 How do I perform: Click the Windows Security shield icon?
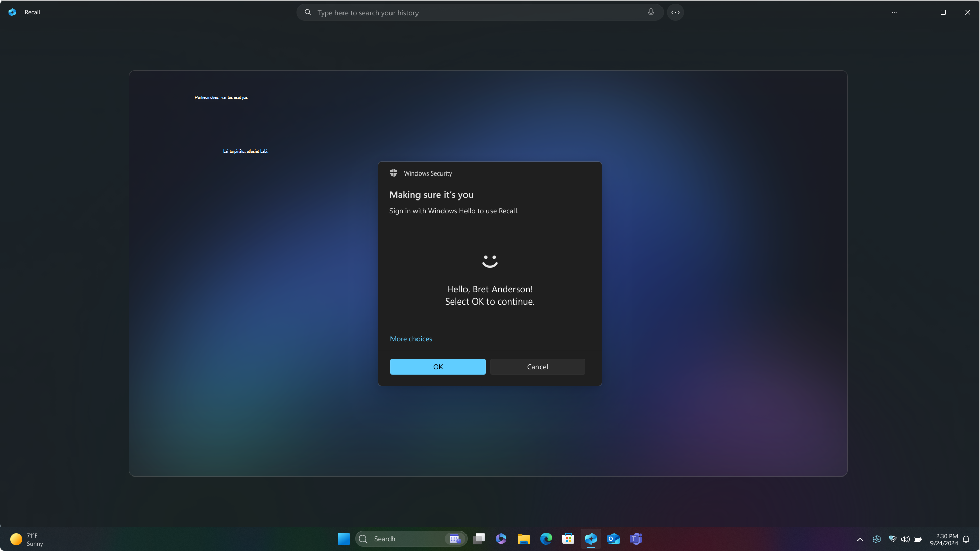(x=393, y=173)
